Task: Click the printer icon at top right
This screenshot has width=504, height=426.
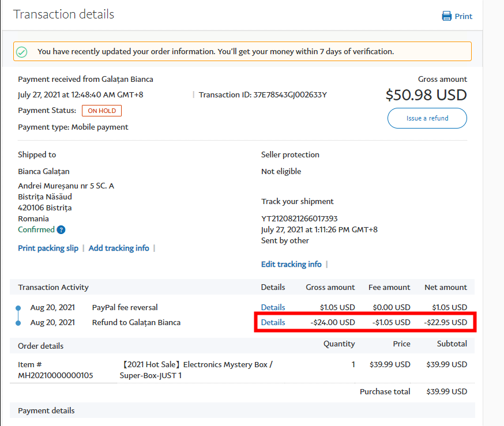Action: [x=447, y=16]
